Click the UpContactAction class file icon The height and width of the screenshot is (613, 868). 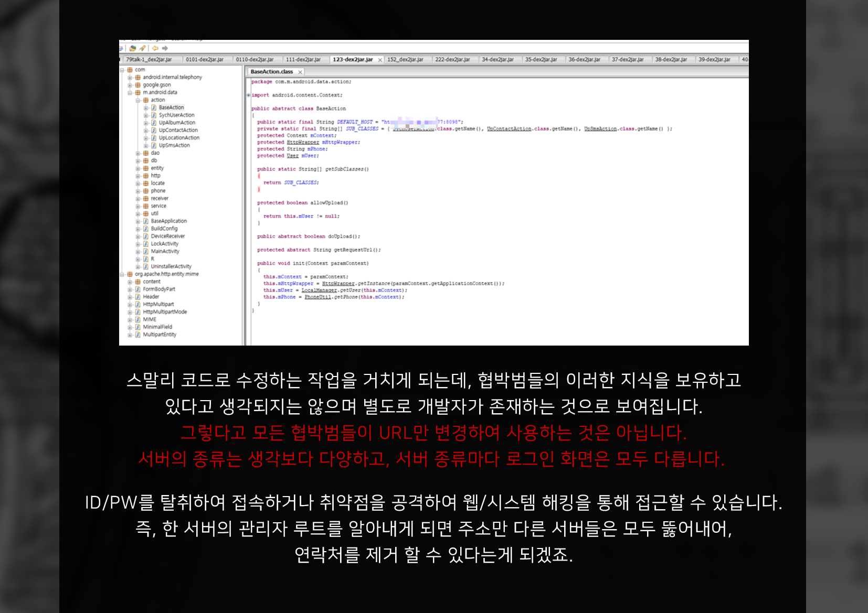pyautogui.click(x=154, y=130)
